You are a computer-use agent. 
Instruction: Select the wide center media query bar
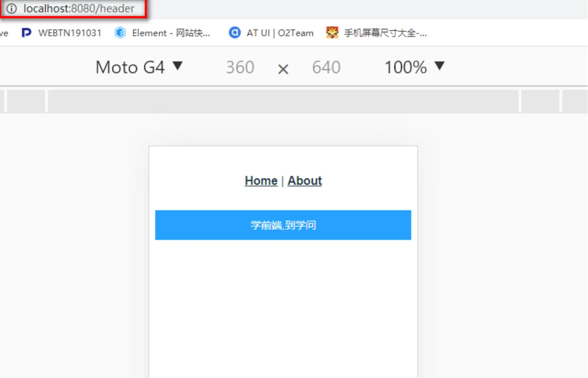tap(283, 101)
